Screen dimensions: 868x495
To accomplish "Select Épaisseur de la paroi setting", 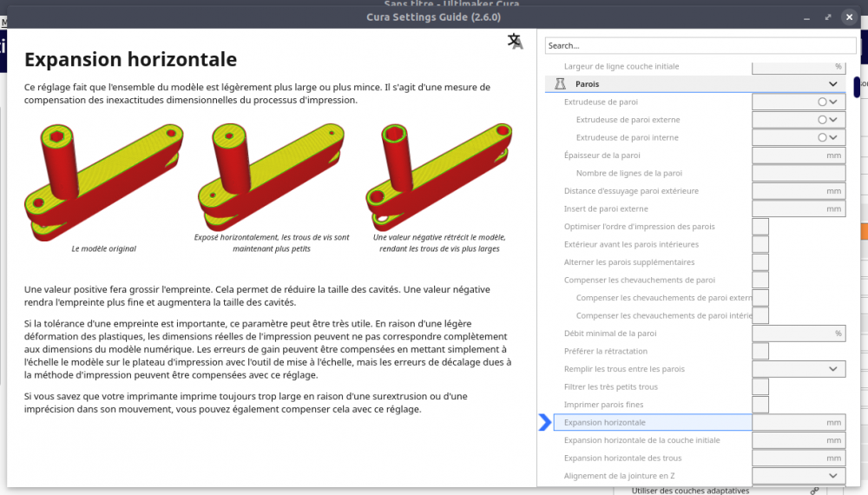I will [x=602, y=155].
